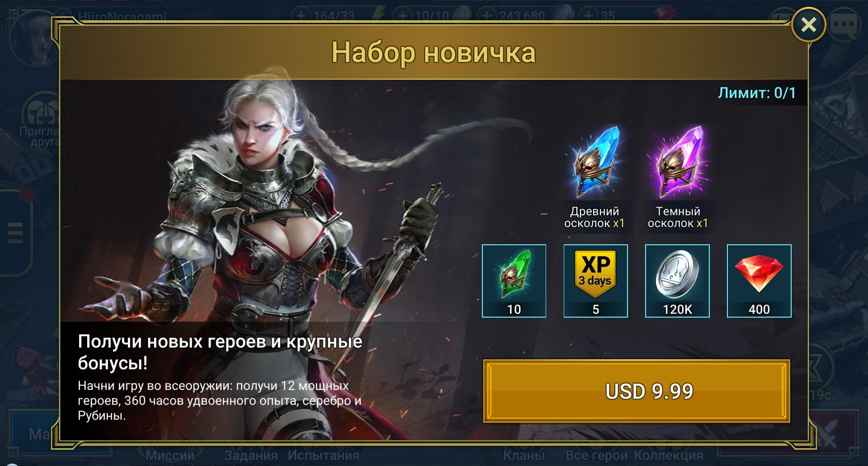This screenshot has height=466, width=868.
Task: Buy the starter pack for USD 9.99
Action: 637,391
